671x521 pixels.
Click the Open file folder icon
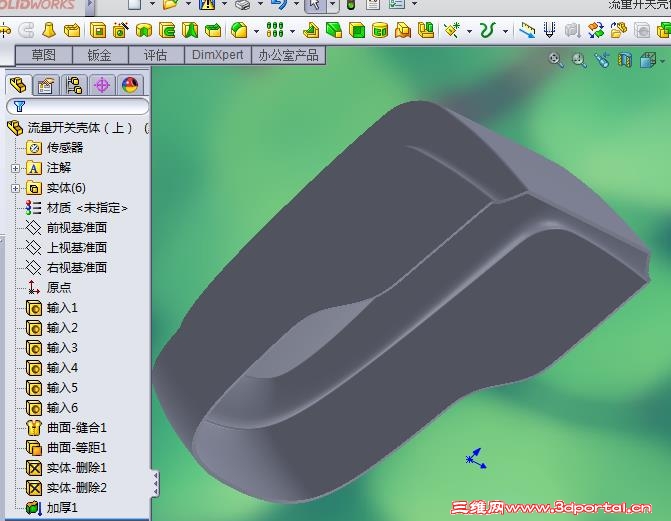[x=171, y=5]
